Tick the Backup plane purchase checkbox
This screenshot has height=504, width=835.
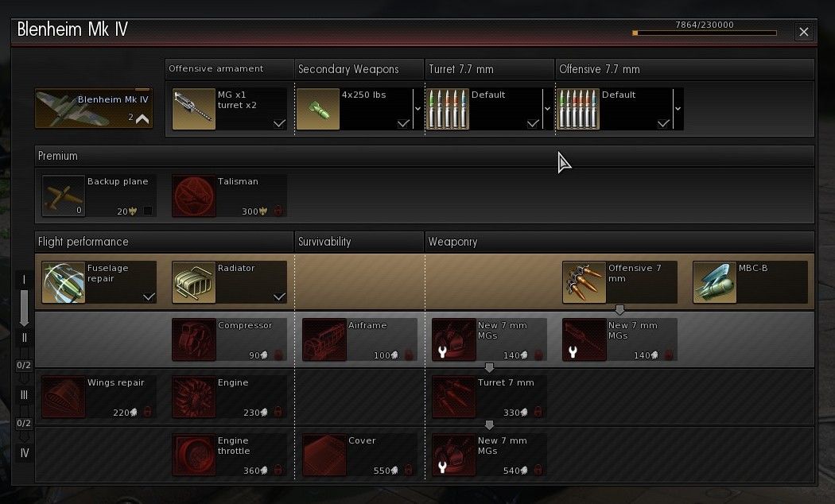148,211
